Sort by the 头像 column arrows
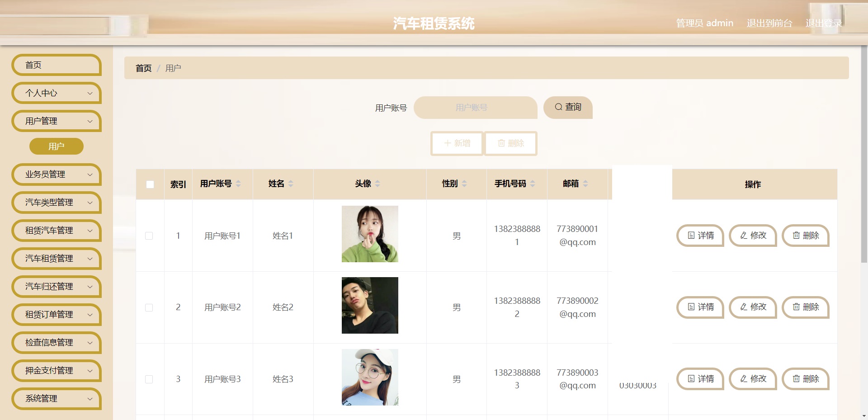The image size is (868, 420). point(377,184)
